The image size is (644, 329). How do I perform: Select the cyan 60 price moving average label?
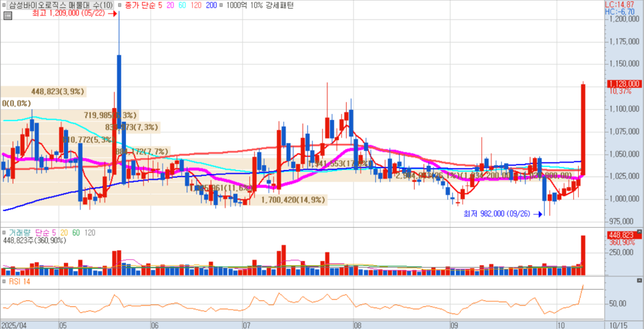(x=184, y=6)
